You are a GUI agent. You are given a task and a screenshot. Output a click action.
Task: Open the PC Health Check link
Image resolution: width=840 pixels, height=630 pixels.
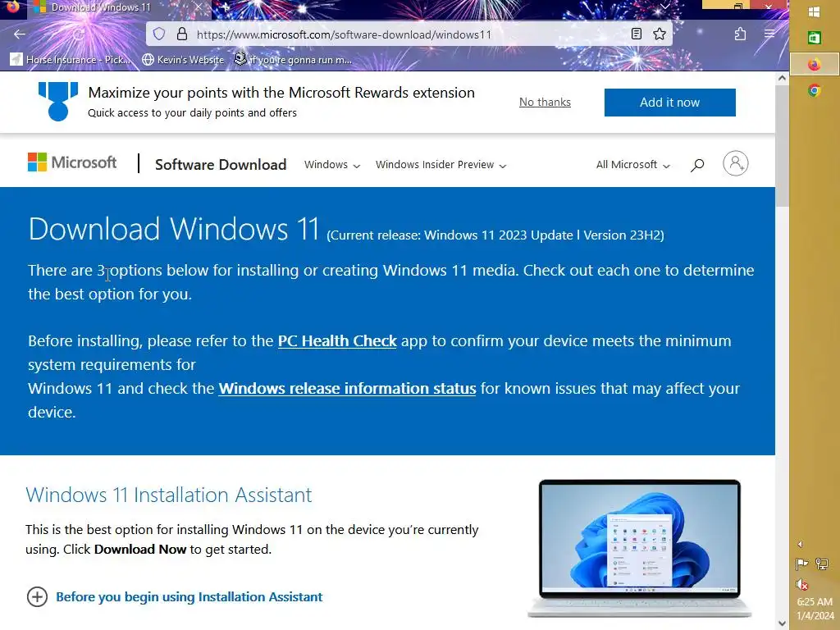pyautogui.click(x=337, y=340)
